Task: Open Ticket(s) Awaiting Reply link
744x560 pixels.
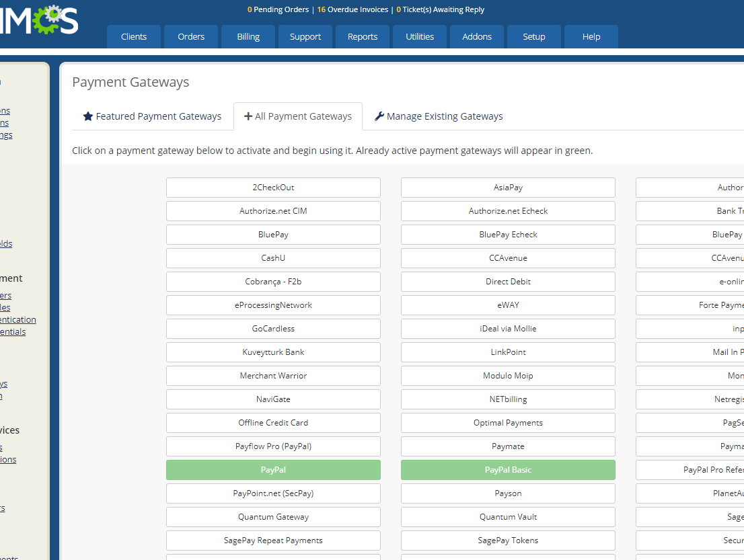Action: coord(441,9)
